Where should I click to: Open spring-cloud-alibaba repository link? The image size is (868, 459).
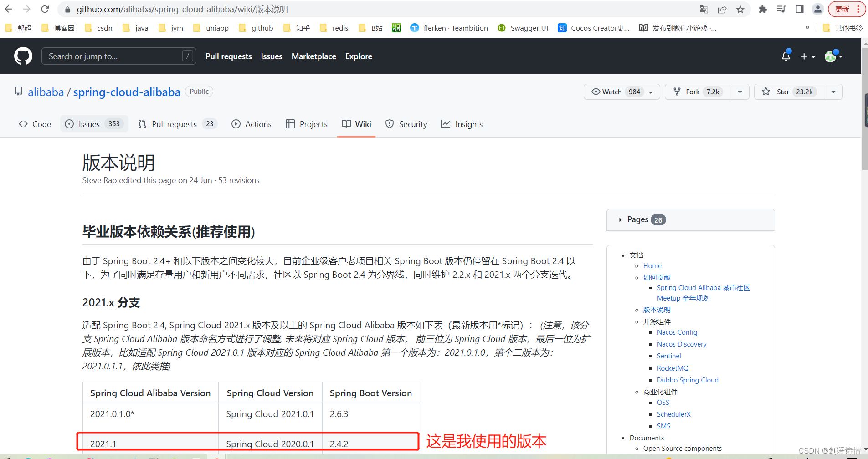click(x=127, y=92)
